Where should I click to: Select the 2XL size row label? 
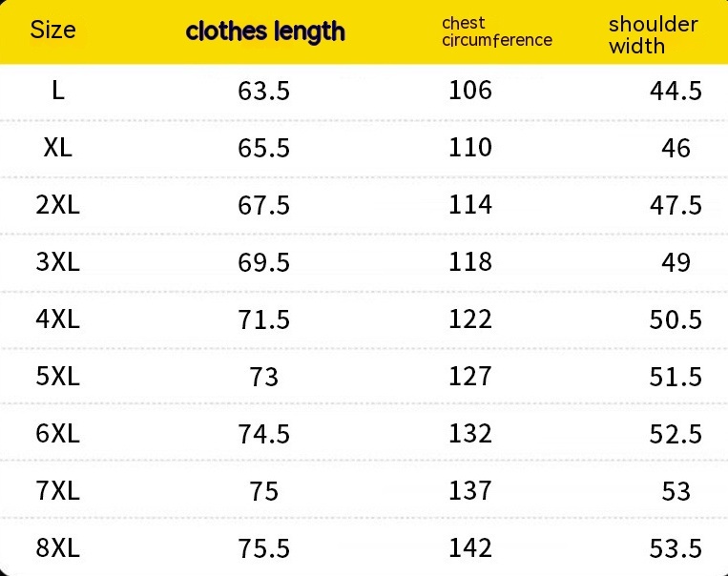pos(58,205)
